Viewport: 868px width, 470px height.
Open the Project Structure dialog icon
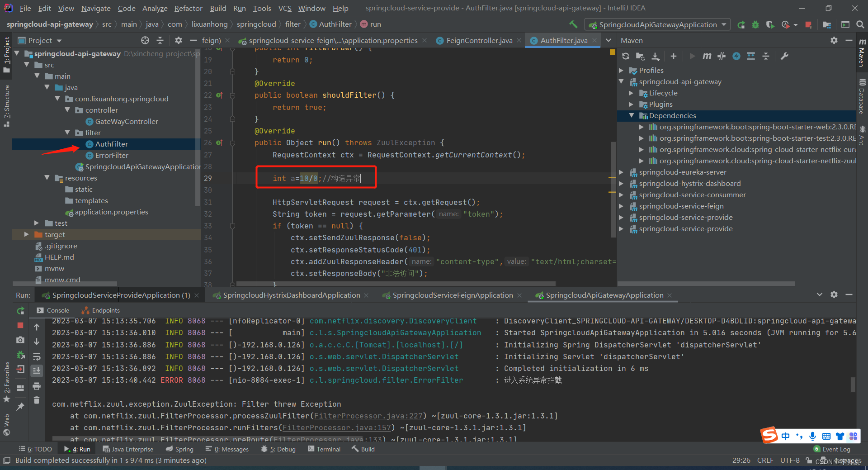(827, 24)
